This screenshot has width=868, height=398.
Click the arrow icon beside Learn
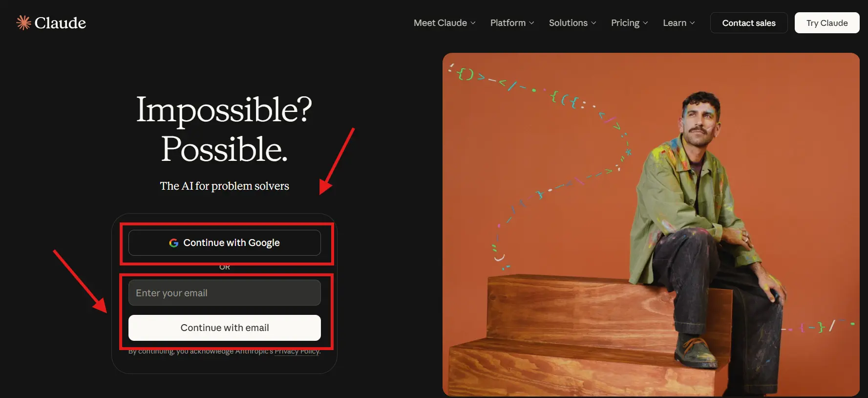tap(693, 23)
